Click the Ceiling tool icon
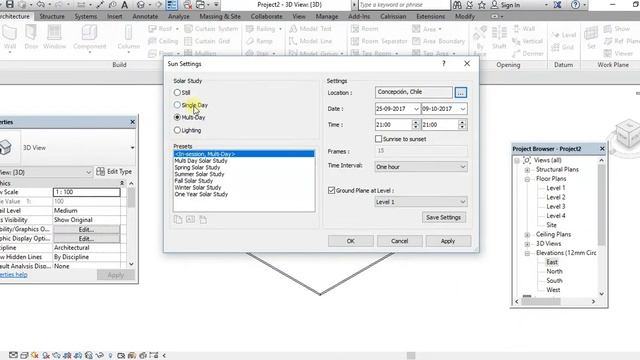The height and width of the screenshot is (360, 640). click(x=153, y=41)
